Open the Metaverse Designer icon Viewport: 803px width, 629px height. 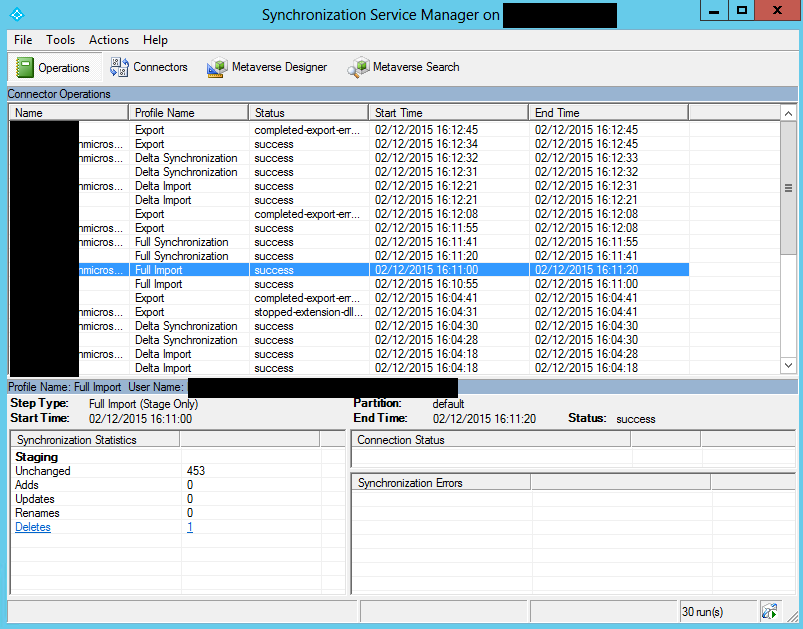click(217, 67)
